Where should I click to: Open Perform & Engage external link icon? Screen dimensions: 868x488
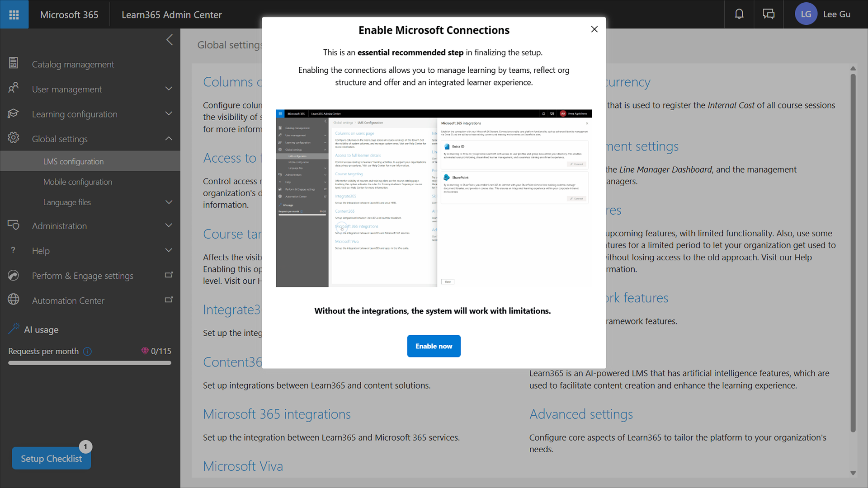pos(169,275)
